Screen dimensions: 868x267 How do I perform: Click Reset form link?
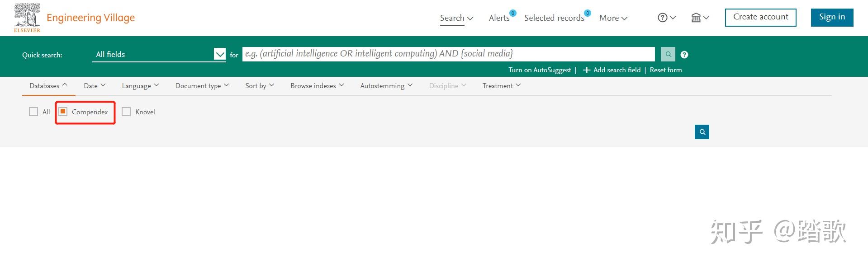[x=665, y=70]
